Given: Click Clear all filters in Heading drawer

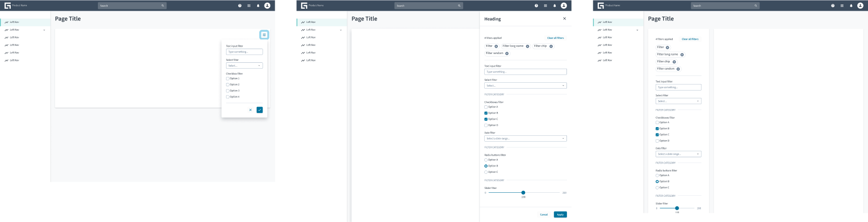Looking at the screenshot, I should [555, 38].
